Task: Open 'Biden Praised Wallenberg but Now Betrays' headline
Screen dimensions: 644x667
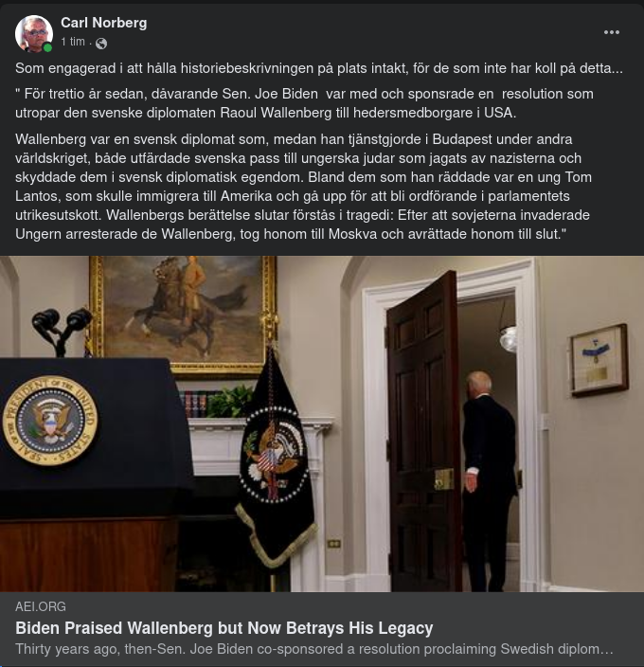Action: [224, 628]
